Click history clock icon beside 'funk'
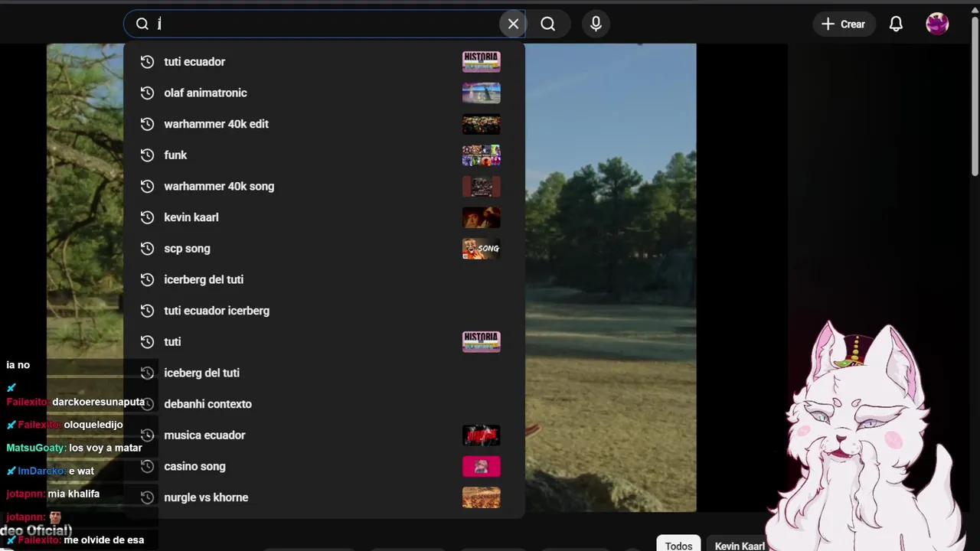 [147, 155]
